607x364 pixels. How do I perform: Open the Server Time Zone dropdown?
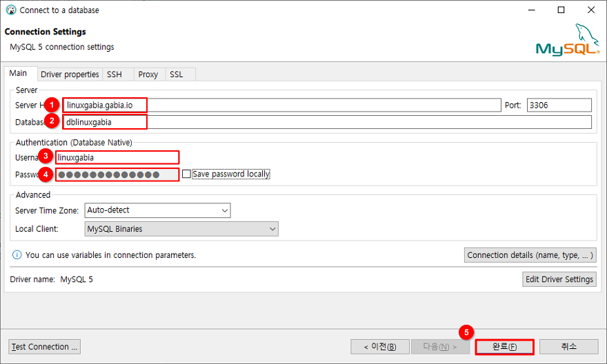tap(157, 210)
